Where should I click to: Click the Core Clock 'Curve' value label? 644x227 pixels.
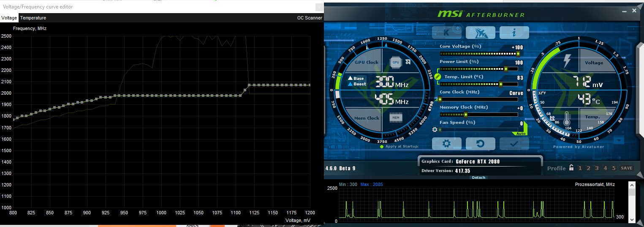516,93
